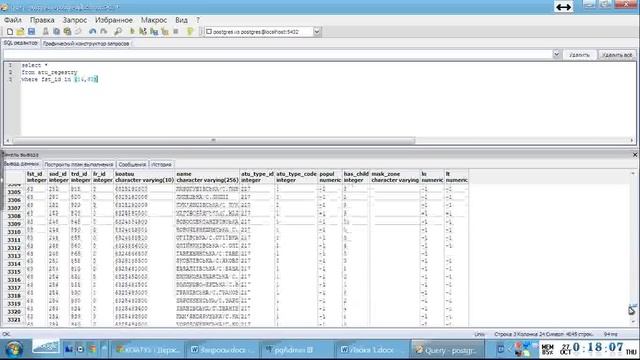Open the ? help menu
Screen dimensions: 640x360
pos(198,20)
